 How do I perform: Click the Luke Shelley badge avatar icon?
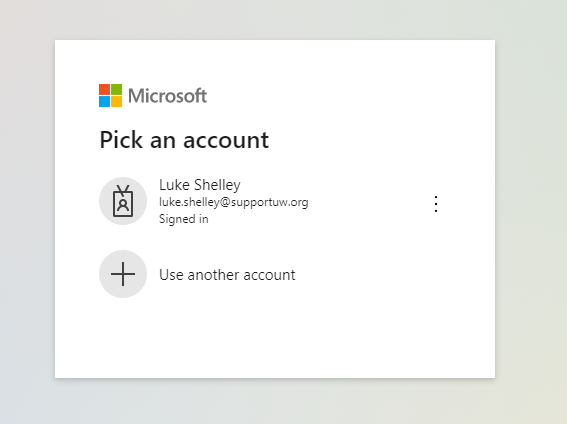click(x=123, y=201)
